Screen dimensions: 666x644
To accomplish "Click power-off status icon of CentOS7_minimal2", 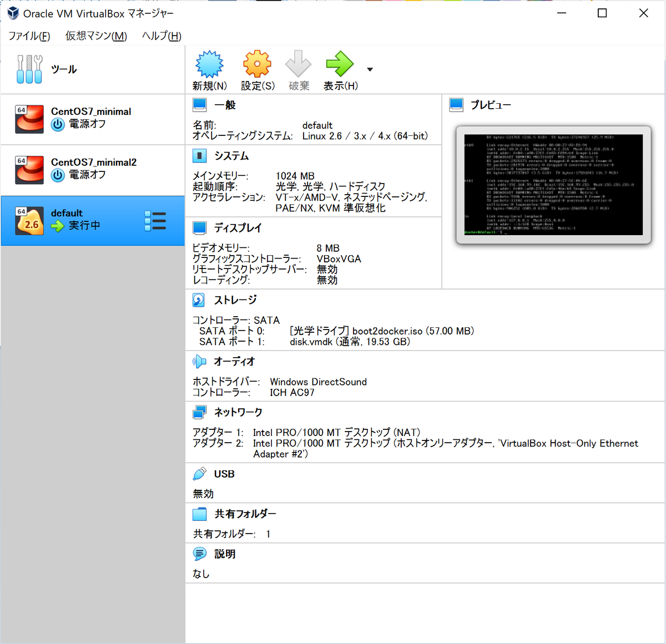I will 58,175.
